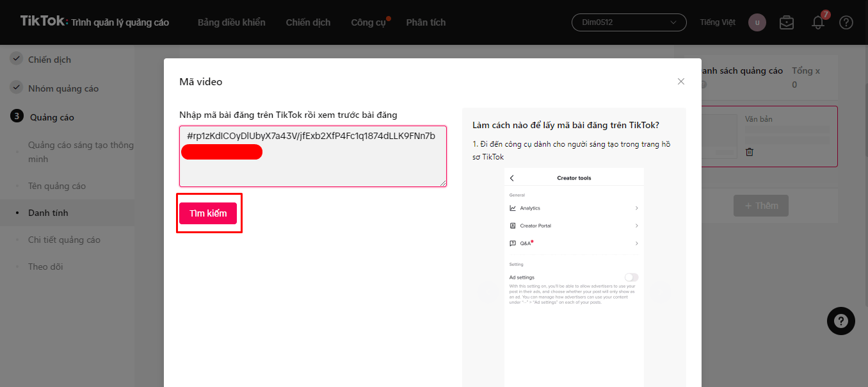Toggle the Ad settings switch in guide image
868x387 pixels.
pos(632,277)
